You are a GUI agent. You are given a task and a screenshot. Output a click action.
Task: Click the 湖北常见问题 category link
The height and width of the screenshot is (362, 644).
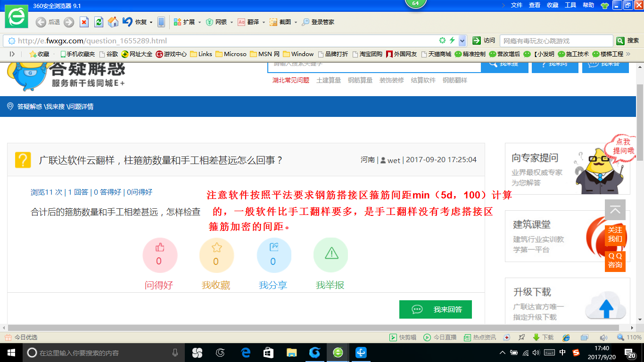[291, 80]
